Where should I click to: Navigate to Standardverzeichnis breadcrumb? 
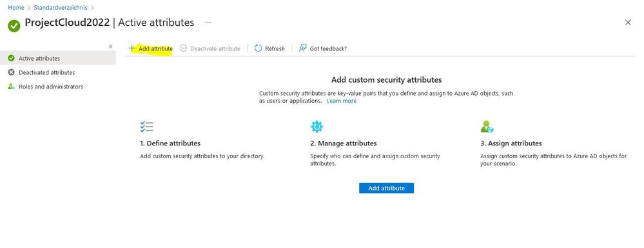tap(61, 7)
